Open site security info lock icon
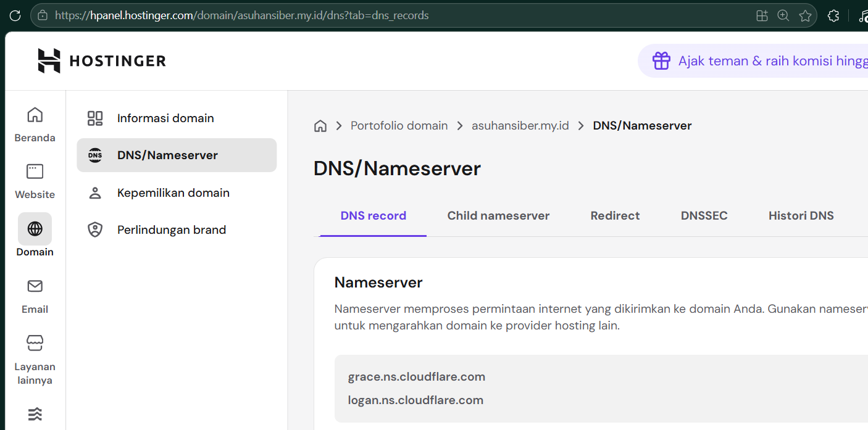The width and height of the screenshot is (868, 430). 43,15
